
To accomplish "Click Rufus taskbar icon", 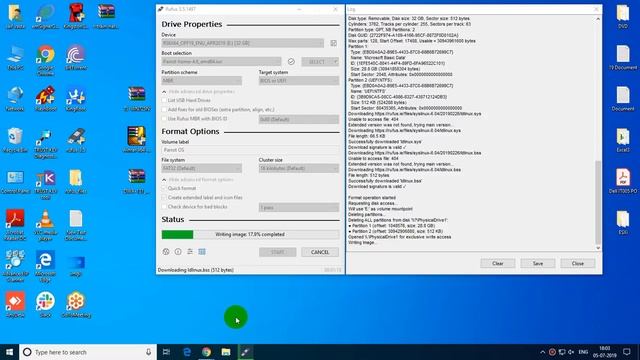I will coord(245,352).
